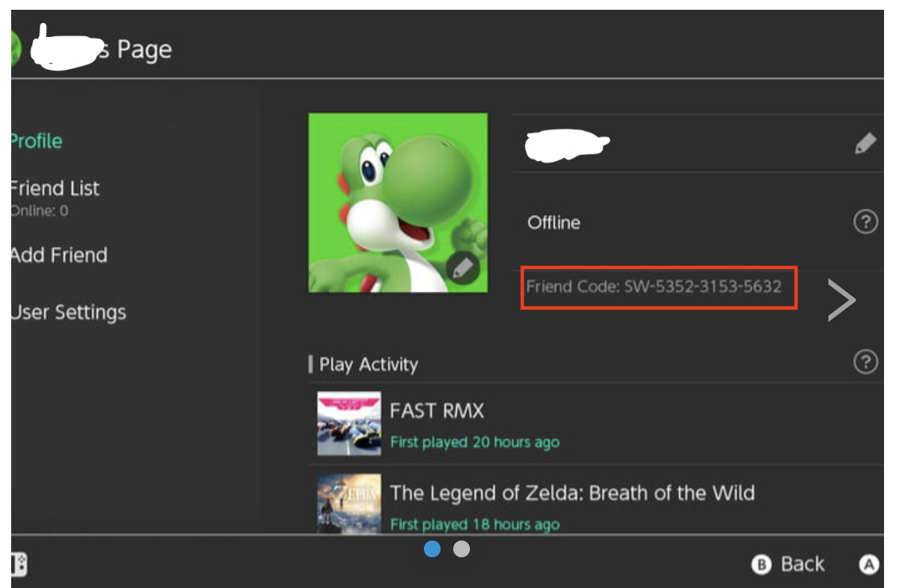Viewport: 898px width, 588px height.
Task: Select the Profile menu item
Action: point(36,141)
